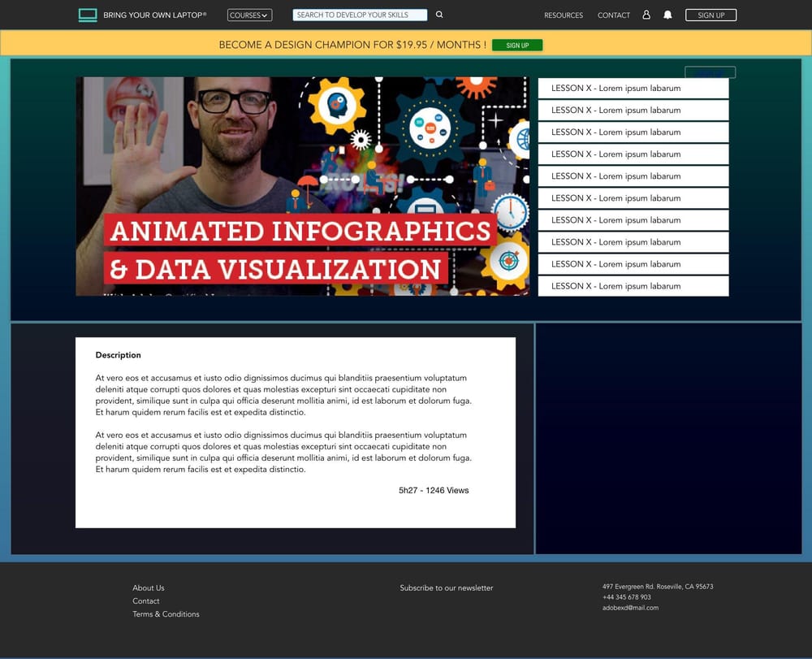Open the CONTACT nav item in header
Image resolution: width=812 pixels, height=659 pixels.
point(614,15)
